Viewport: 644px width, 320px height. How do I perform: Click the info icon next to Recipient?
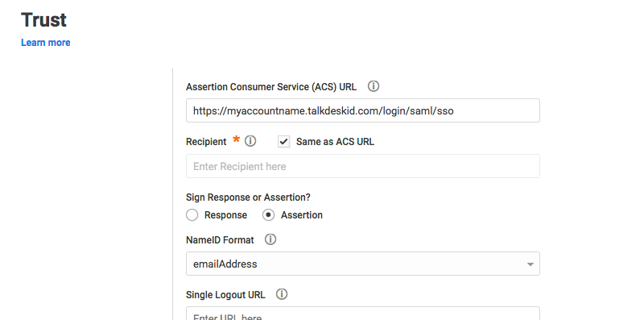[x=250, y=141]
